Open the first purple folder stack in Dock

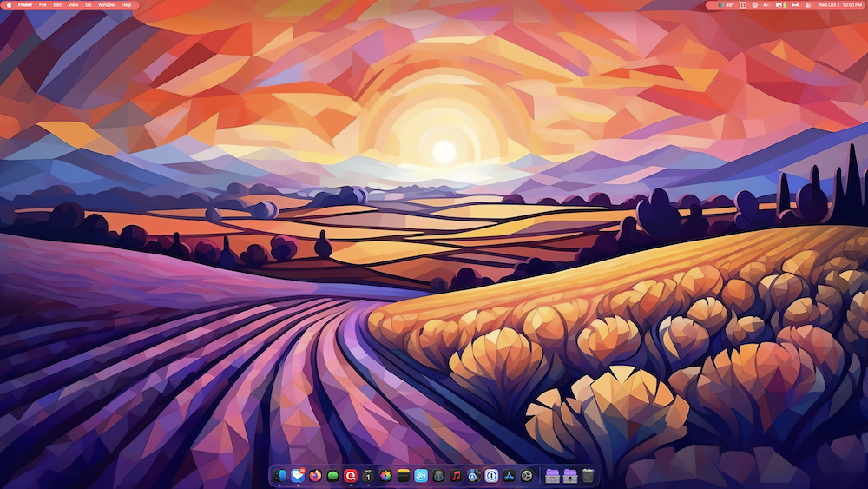(x=552, y=476)
